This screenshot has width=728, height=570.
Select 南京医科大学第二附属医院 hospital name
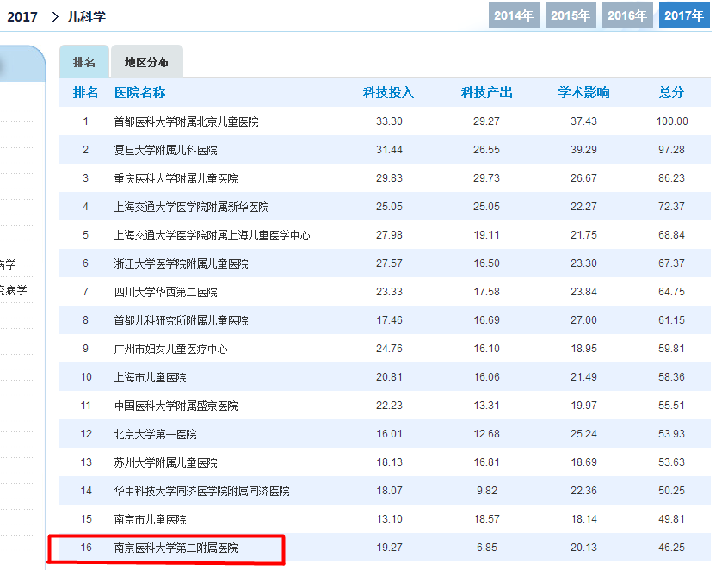tap(176, 548)
